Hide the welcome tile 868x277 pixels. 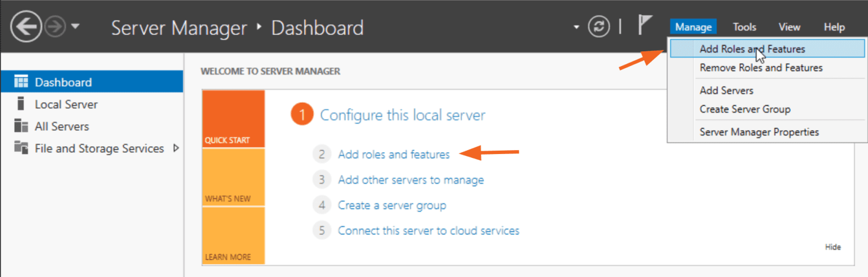click(832, 247)
